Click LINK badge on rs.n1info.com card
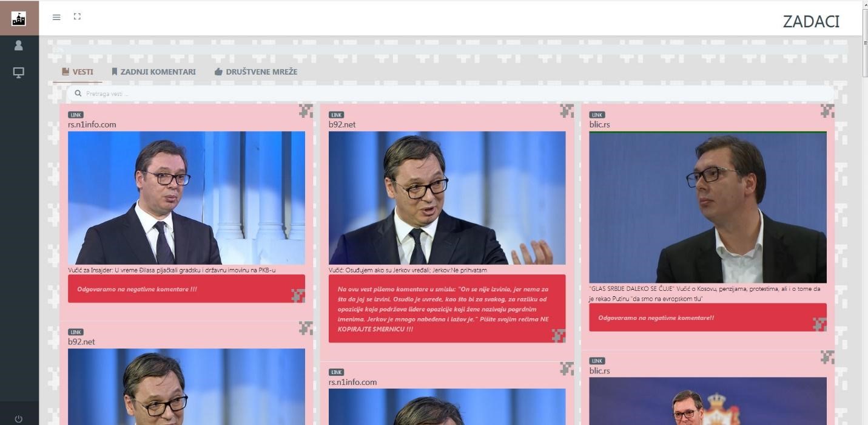This screenshot has width=868, height=425. click(x=75, y=115)
